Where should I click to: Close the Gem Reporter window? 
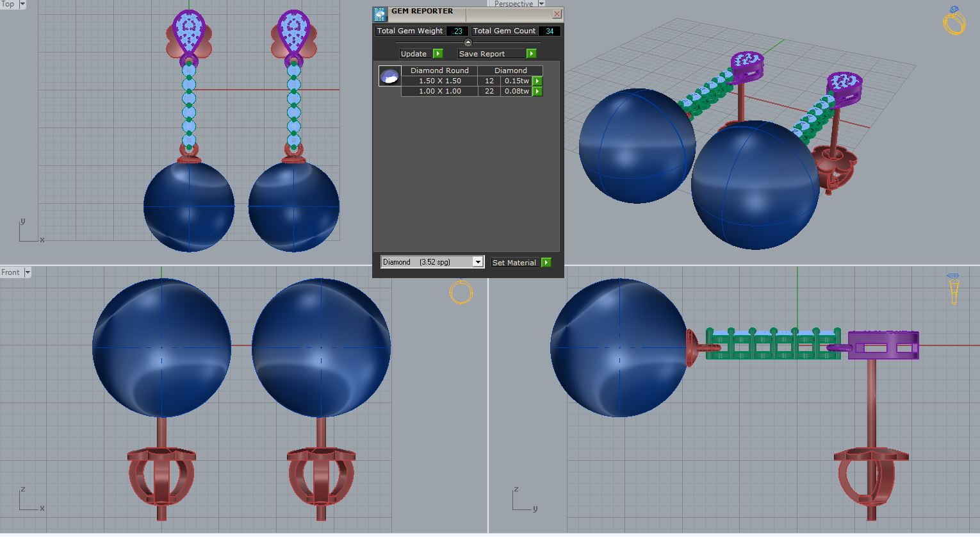coord(557,13)
